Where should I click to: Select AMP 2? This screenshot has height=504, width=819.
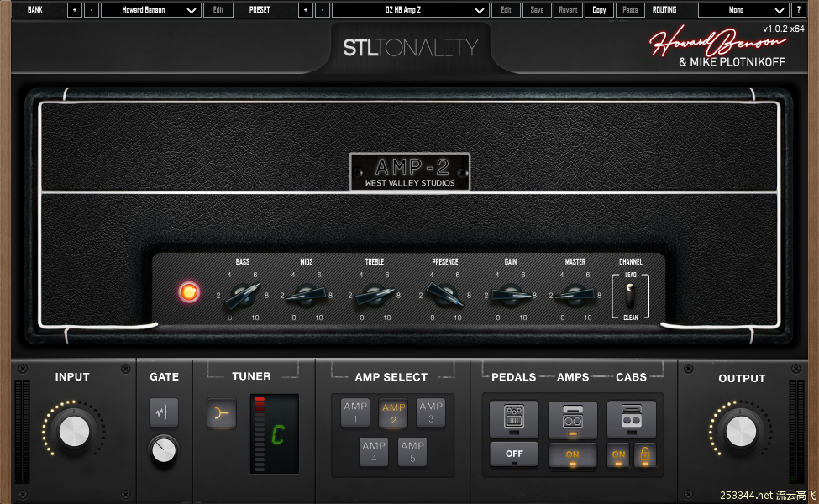click(393, 412)
